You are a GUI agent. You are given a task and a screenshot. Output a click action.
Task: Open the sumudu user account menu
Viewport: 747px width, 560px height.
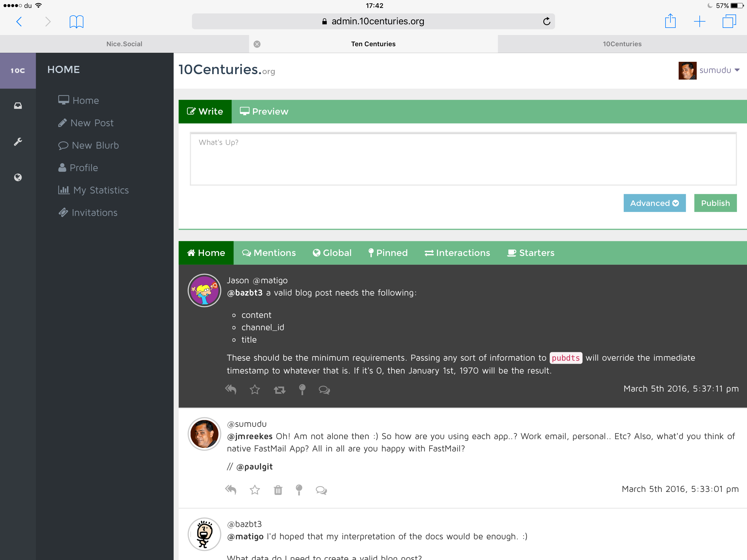(x=709, y=70)
